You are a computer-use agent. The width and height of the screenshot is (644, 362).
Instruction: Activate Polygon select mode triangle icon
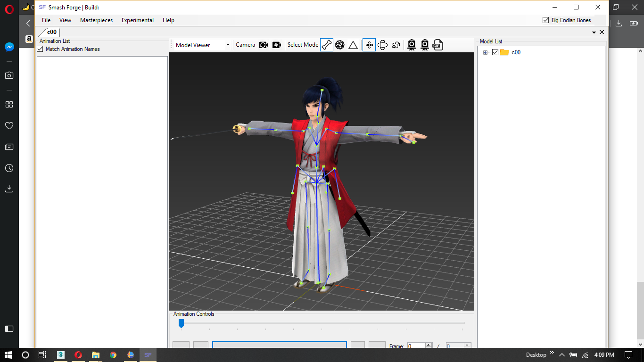[353, 44]
